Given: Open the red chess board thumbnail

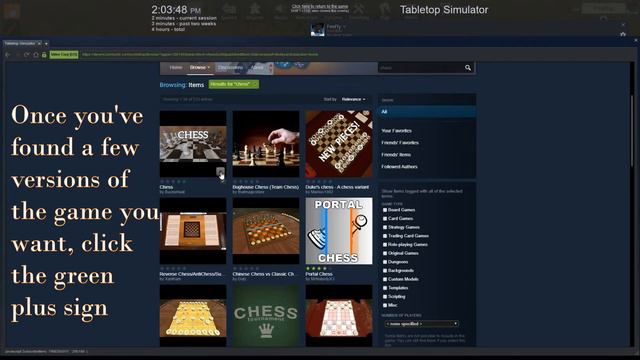Looking at the screenshot, I should click(x=339, y=316).
